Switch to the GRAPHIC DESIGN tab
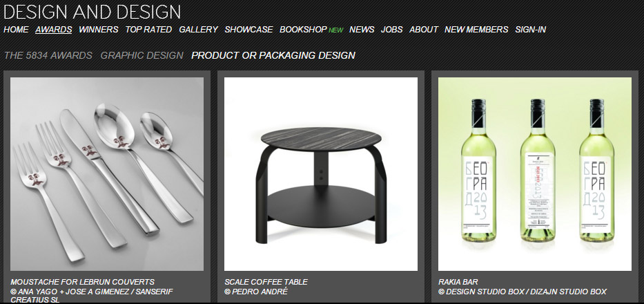This screenshot has height=304, width=644. click(142, 55)
